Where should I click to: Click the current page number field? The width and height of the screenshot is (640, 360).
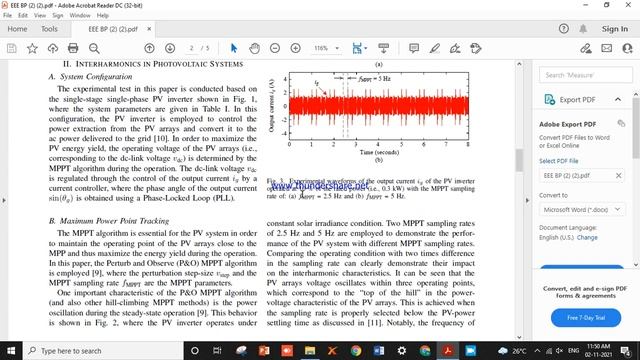point(191,48)
